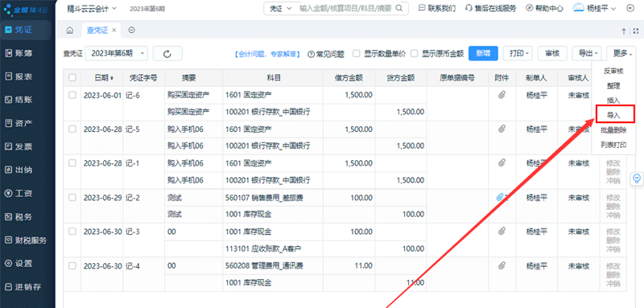Tick the checkbox for voucher 记-1
This screenshot has width=644, height=308.
click(72, 162)
